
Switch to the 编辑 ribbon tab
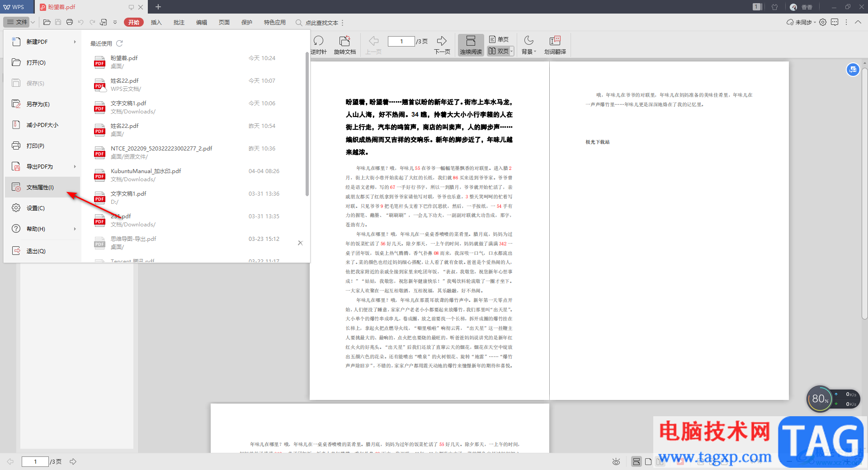point(201,22)
